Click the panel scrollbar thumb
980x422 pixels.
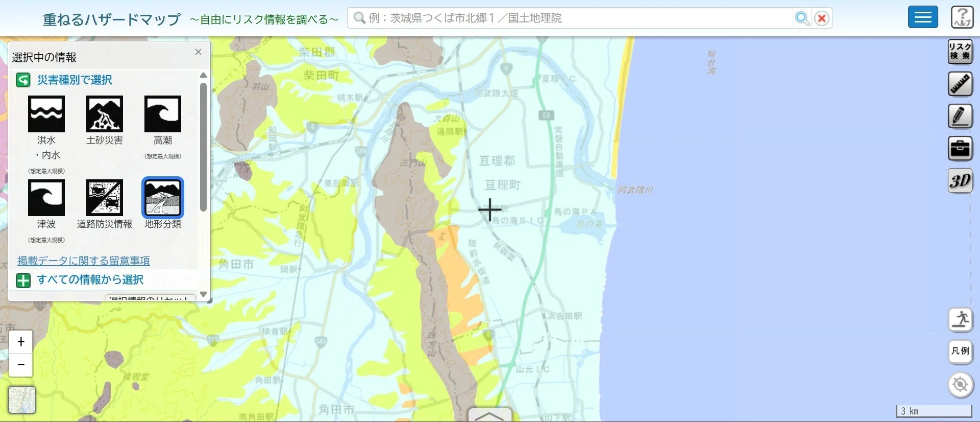pyautogui.click(x=203, y=147)
